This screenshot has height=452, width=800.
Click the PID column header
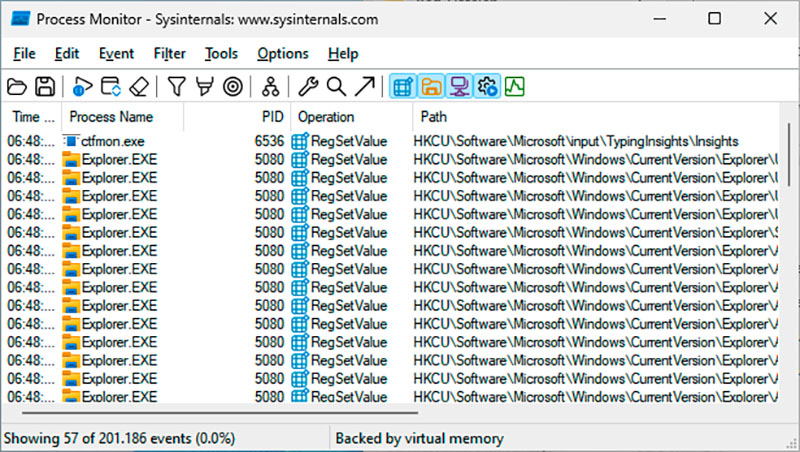tap(237, 117)
